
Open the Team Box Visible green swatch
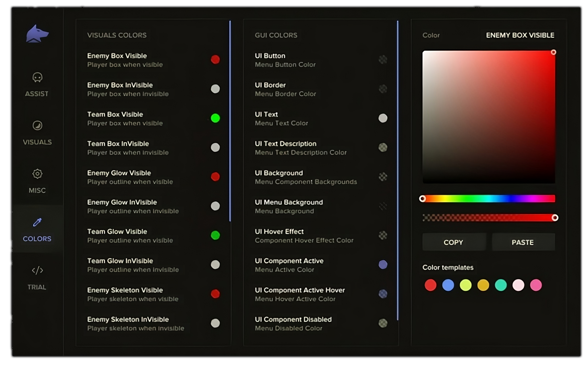(215, 118)
